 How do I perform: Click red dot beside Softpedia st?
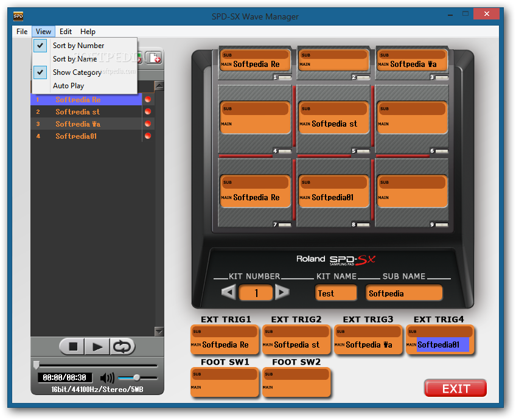(x=148, y=111)
